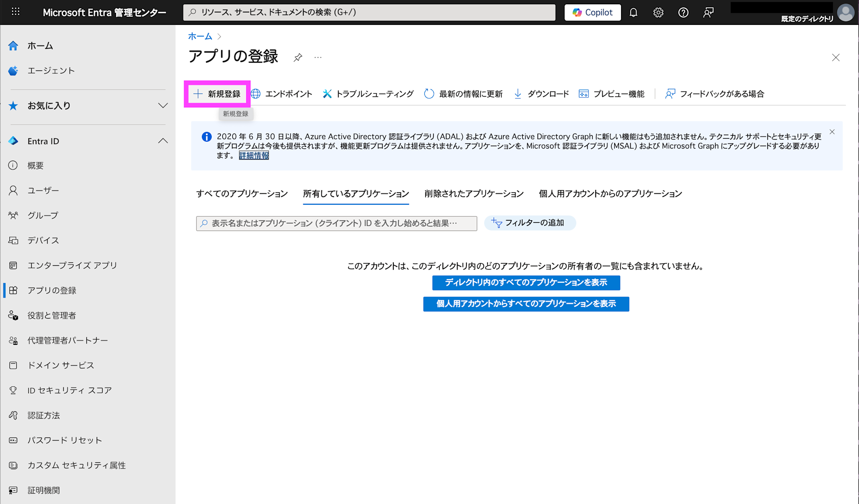Click the Entra ID diamond icon
Viewport: 859px width, 504px height.
(x=13, y=141)
